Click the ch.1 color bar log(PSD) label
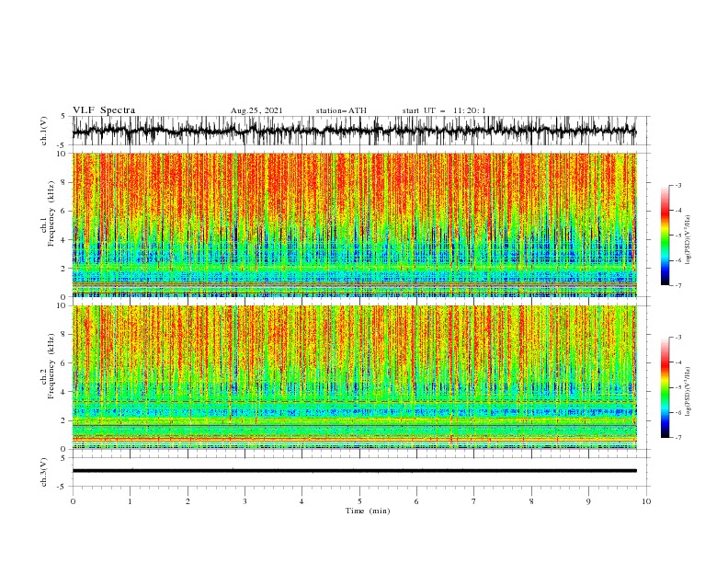The image size is (728, 563). 688,240
